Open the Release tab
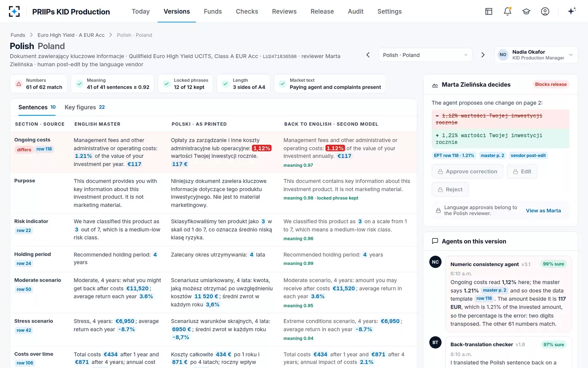This screenshot has width=588, height=368. pos(322,11)
